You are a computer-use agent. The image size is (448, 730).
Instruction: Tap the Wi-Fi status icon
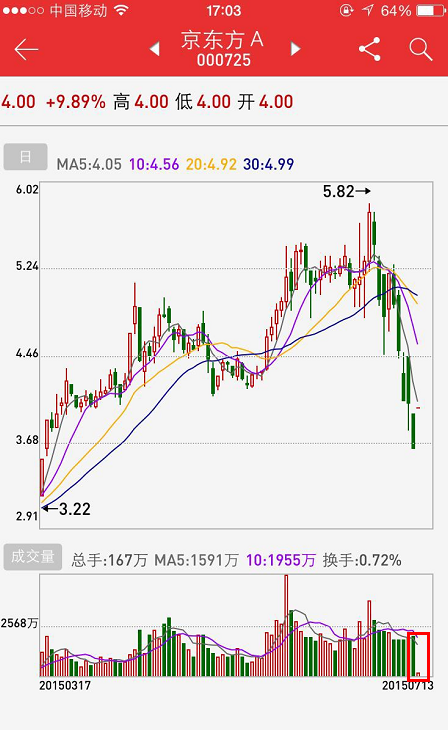pos(122,10)
